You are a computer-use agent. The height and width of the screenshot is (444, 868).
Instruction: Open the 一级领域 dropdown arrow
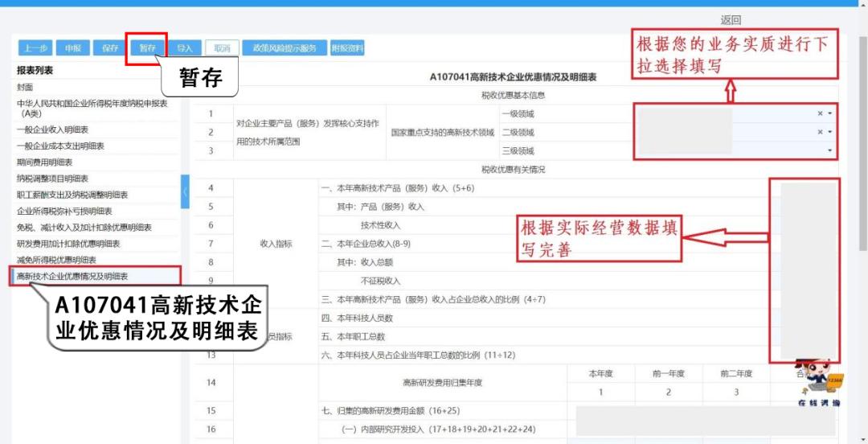(x=829, y=114)
